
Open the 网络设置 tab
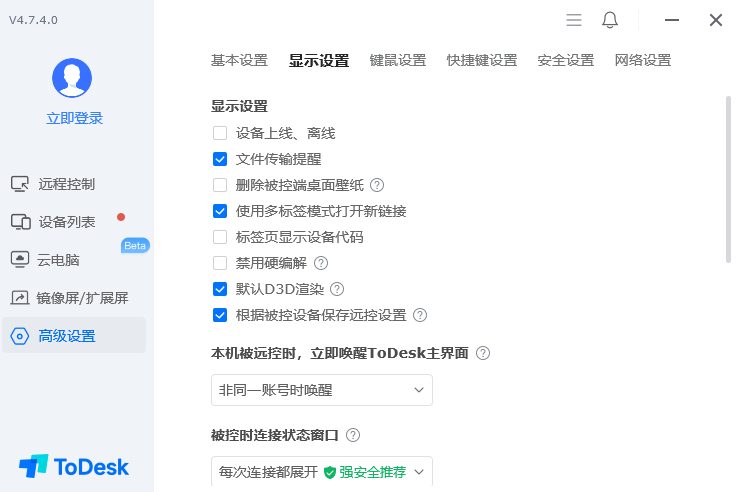point(643,60)
